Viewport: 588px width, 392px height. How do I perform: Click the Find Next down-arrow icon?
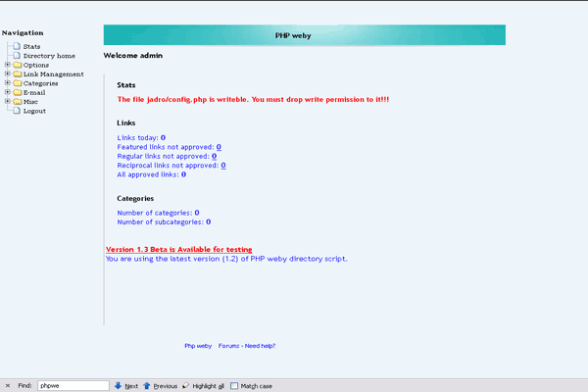click(x=118, y=386)
